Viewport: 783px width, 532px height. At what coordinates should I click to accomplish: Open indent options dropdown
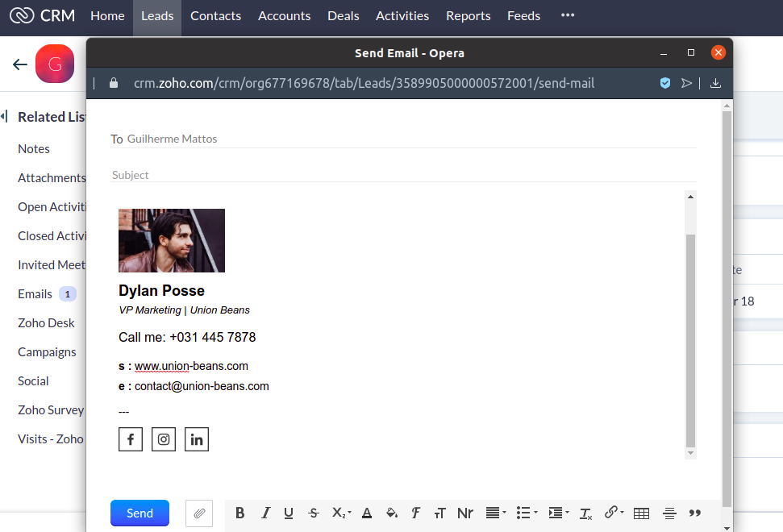(x=559, y=513)
